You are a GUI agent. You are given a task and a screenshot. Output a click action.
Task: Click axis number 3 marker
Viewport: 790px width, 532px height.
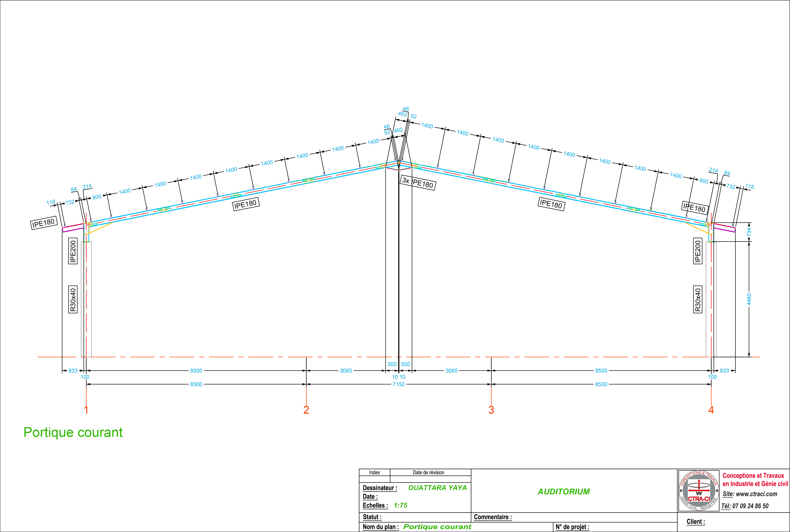tap(491, 410)
